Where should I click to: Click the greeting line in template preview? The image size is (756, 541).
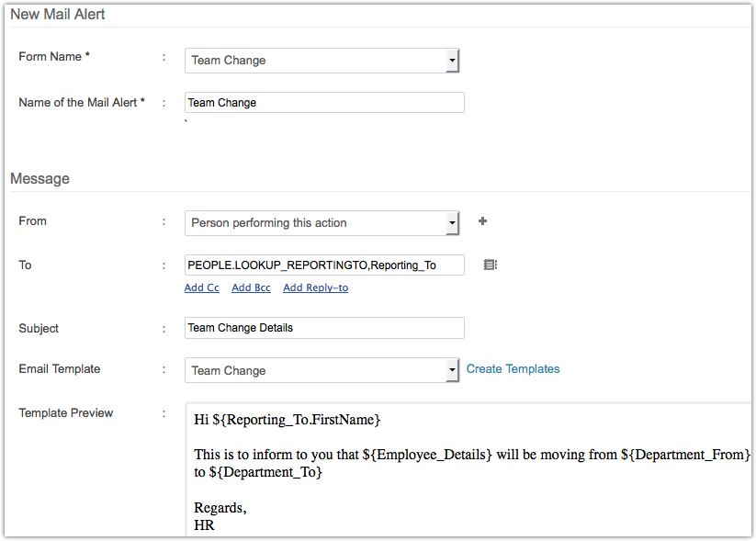tap(287, 420)
